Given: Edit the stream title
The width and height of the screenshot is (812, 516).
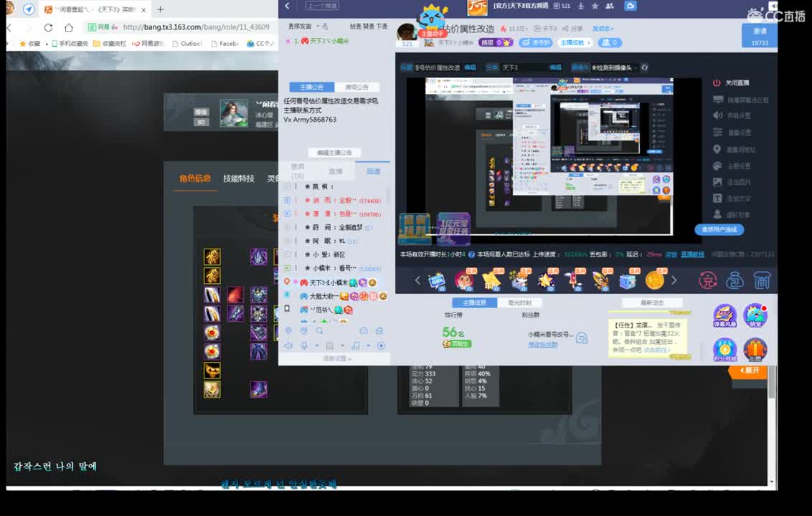Looking at the screenshot, I should pyautogui.click(x=470, y=67).
